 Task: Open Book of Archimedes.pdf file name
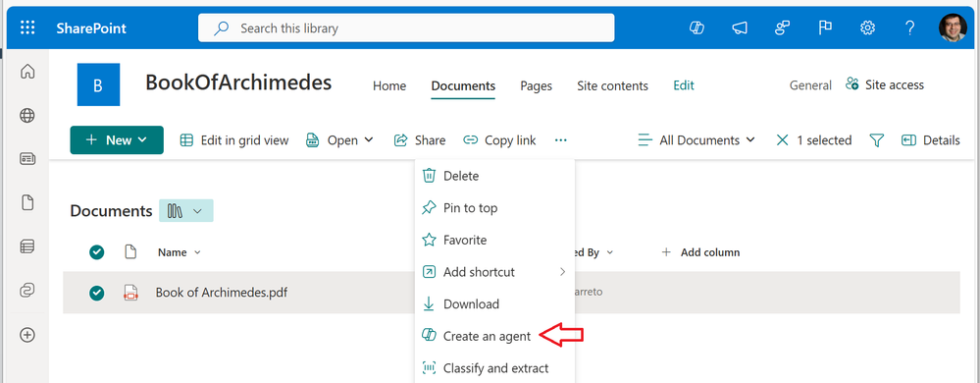tap(222, 293)
